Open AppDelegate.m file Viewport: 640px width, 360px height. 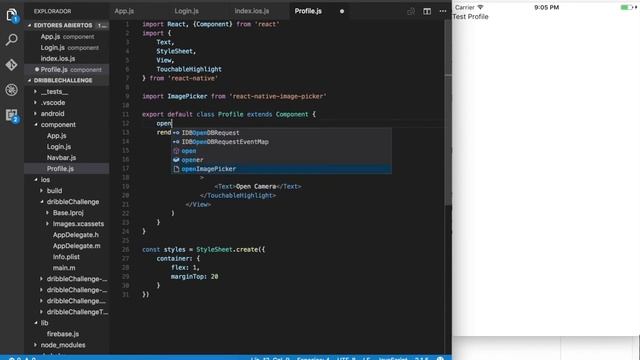click(x=67, y=246)
